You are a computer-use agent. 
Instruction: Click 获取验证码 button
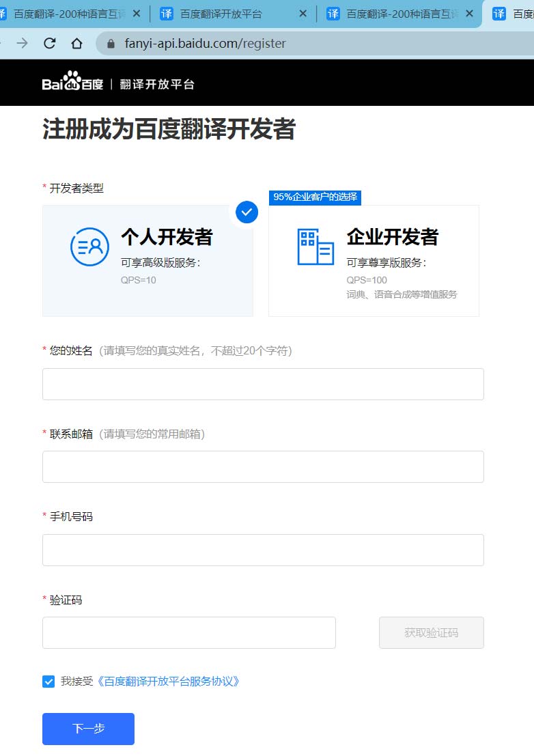[x=432, y=632]
